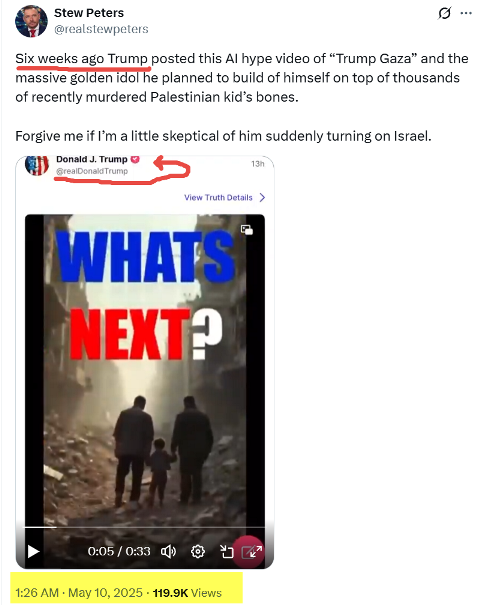Click the Donald J. Trump avatar image
Screen dimensions: 480x605
tap(37, 165)
